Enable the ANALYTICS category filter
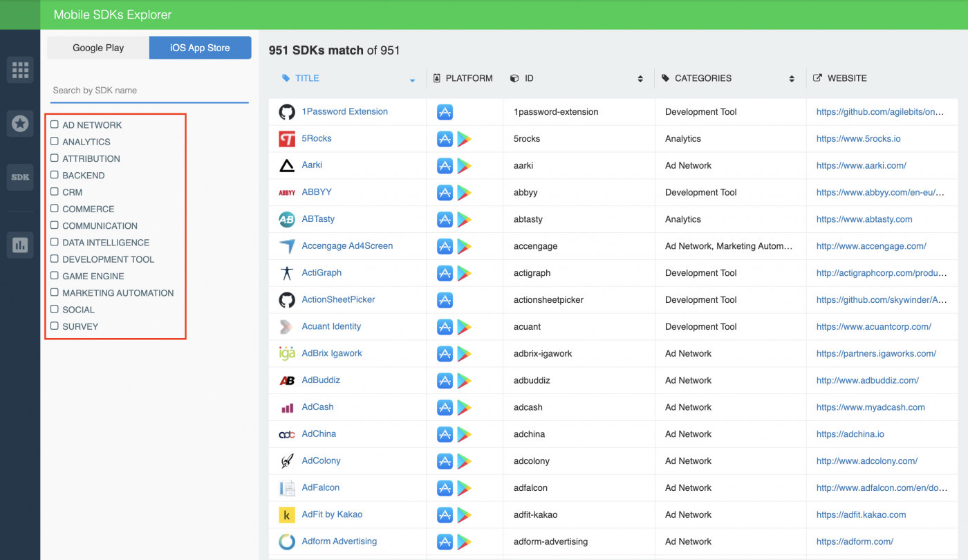The height and width of the screenshot is (560, 968). tap(54, 141)
